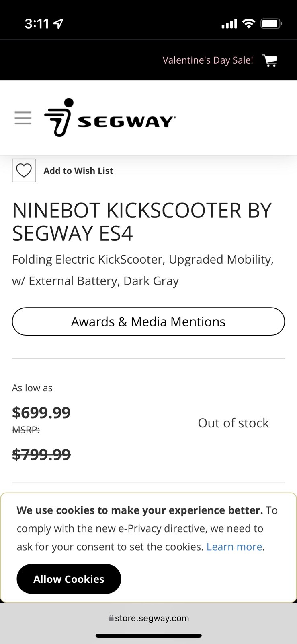Open the shopping cart icon
Viewport: 297px width, 644px height.
tap(270, 60)
